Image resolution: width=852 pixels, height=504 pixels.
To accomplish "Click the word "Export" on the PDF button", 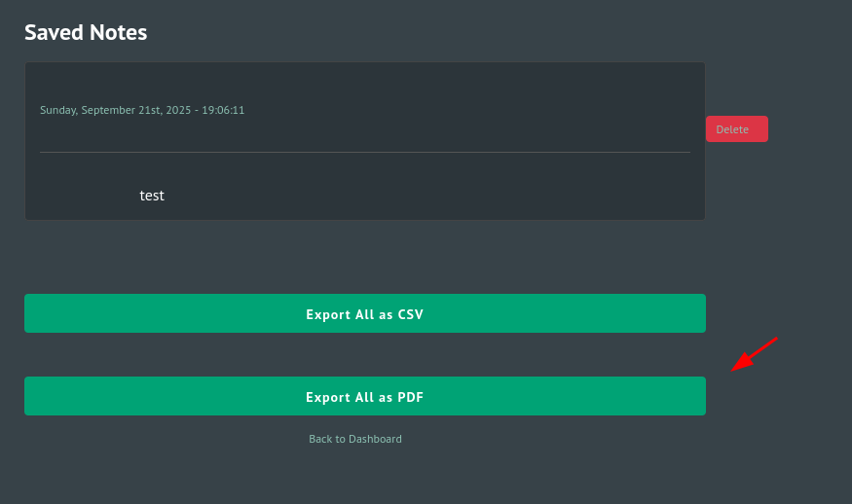I will tap(327, 397).
